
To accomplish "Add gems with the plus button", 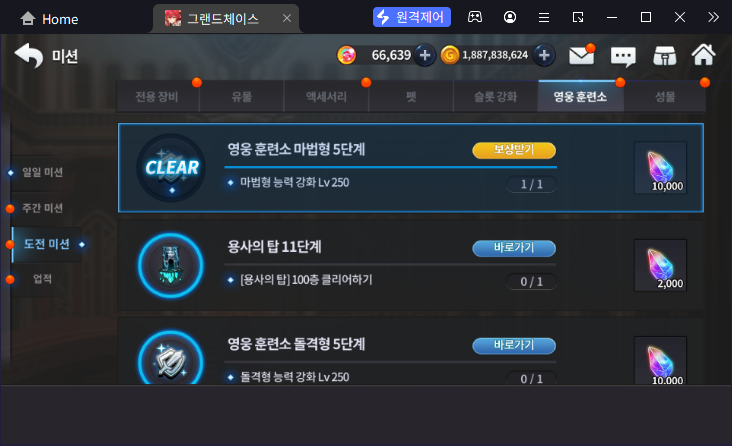I will click(x=424, y=56).
